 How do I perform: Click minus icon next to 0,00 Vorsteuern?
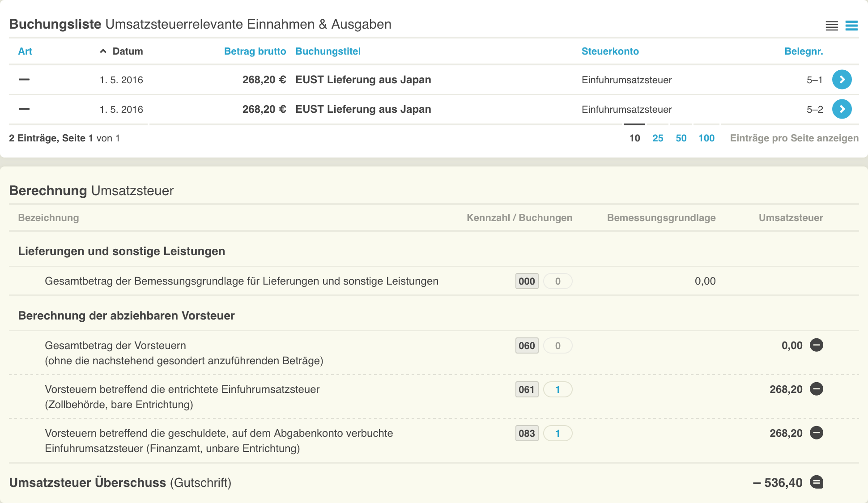tap(817, 345)
